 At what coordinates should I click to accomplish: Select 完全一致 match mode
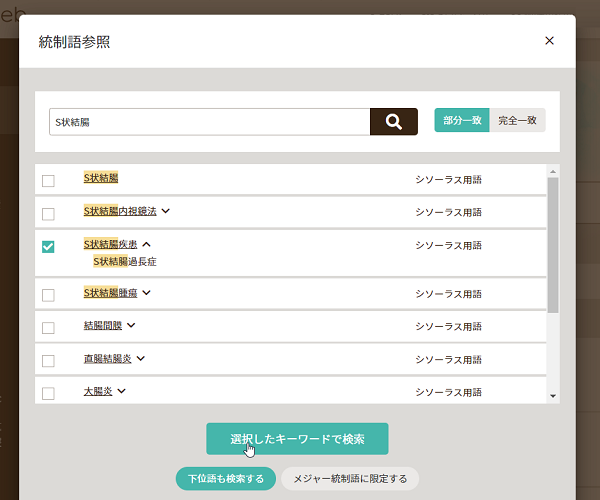tap(517, 120)
